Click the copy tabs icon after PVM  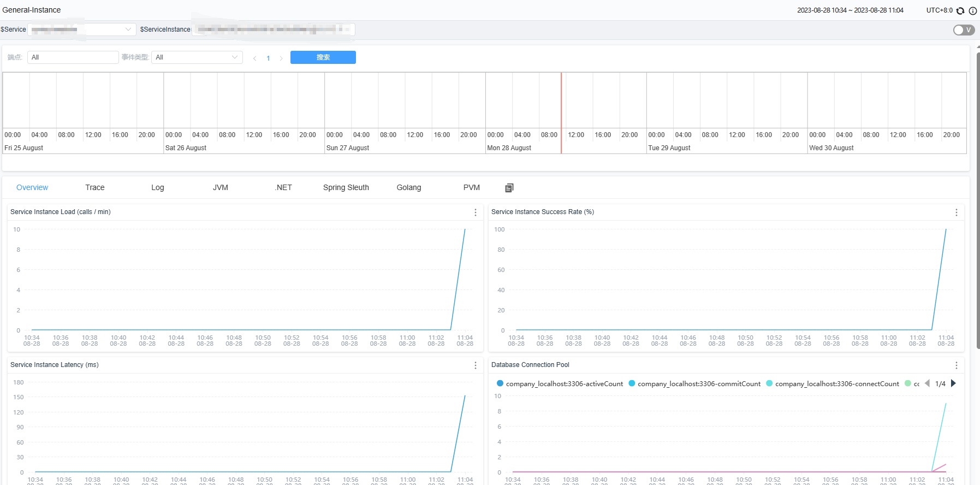click(509, 188)
